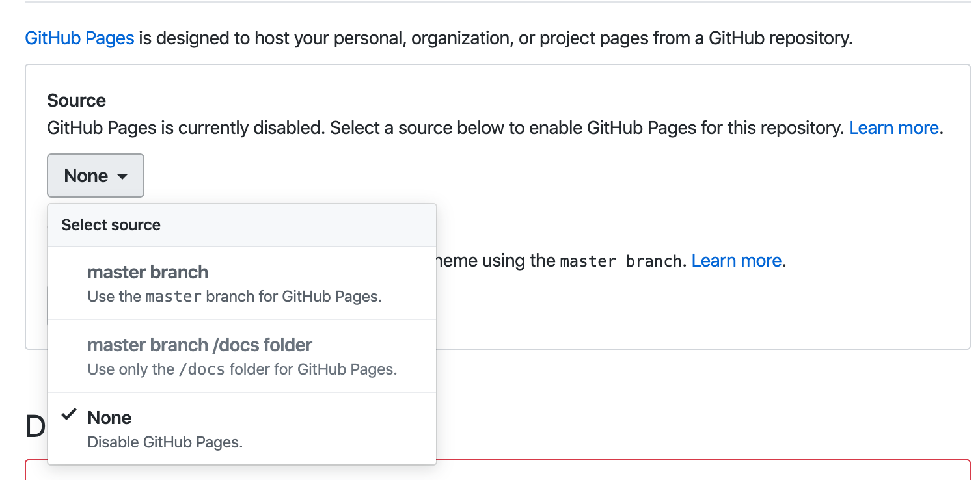Viewport: 980px width, 480px height.
Task: Click "GitHub Pages is currently disabled" sentence
Action: click(x=185, y=127)
